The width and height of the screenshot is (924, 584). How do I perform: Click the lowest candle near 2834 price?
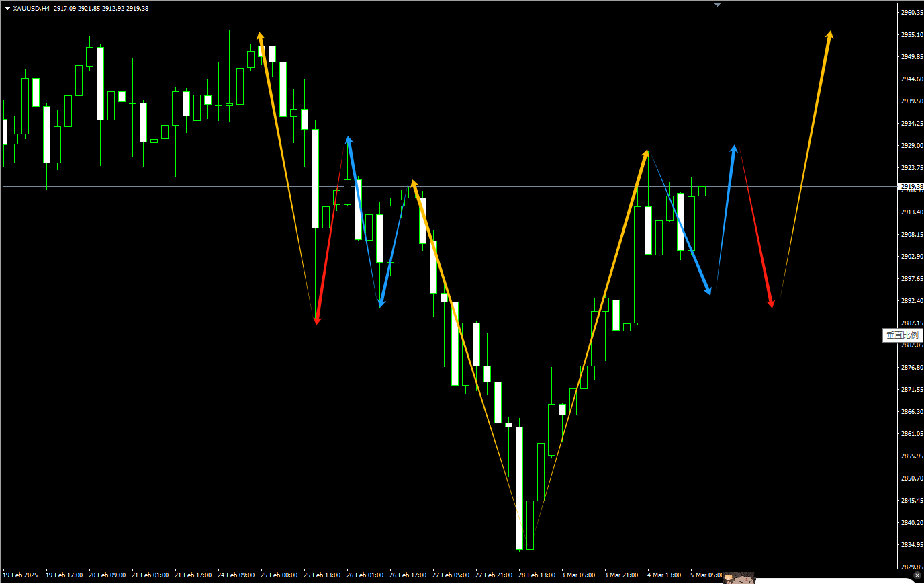519,489
